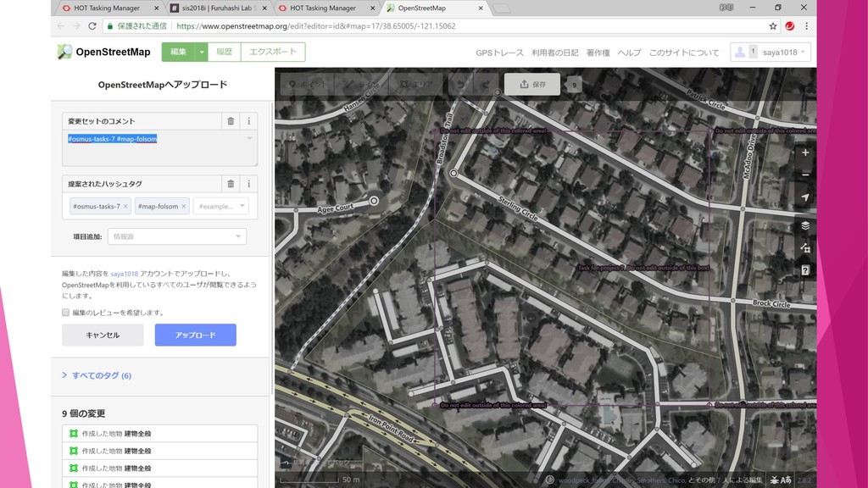Open the saya1018 user menu
The width and height of the screenshot is (868, 488).
click(770, 53)
